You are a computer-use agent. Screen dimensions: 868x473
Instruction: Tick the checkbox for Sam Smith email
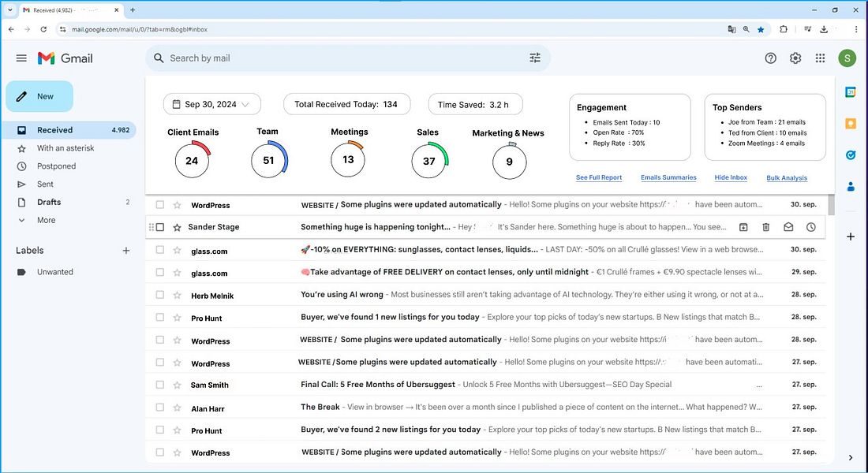click(x=160, y=385)
